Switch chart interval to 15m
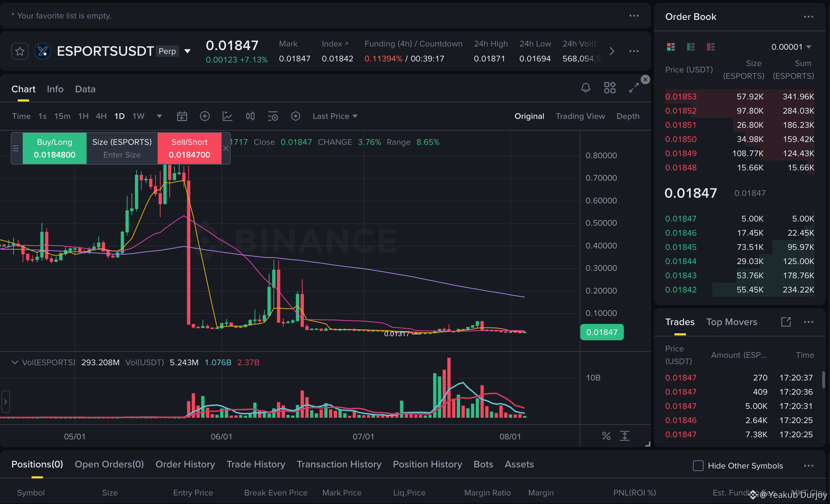Screen dimensions: 830x504 pyautogui.click(x=62, y=116)
